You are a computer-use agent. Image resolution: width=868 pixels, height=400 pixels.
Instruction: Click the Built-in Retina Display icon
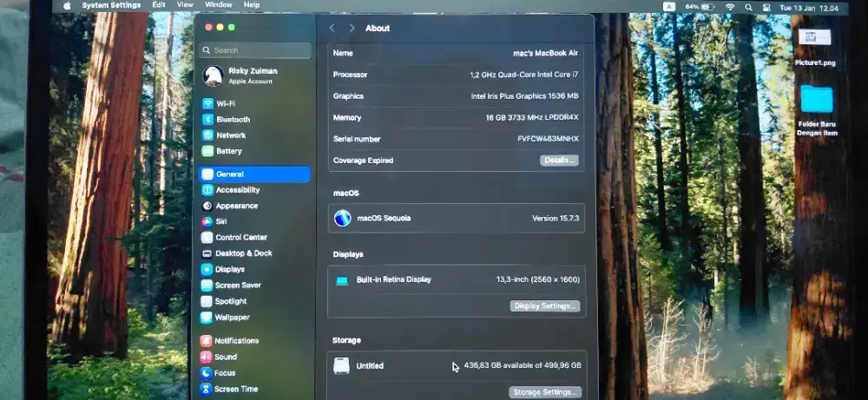342,280
